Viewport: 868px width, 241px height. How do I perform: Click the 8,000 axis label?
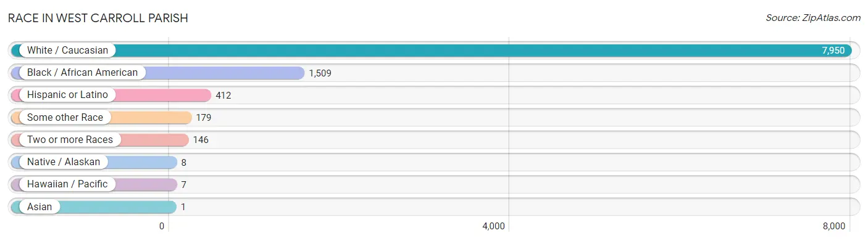pos(834,226)
